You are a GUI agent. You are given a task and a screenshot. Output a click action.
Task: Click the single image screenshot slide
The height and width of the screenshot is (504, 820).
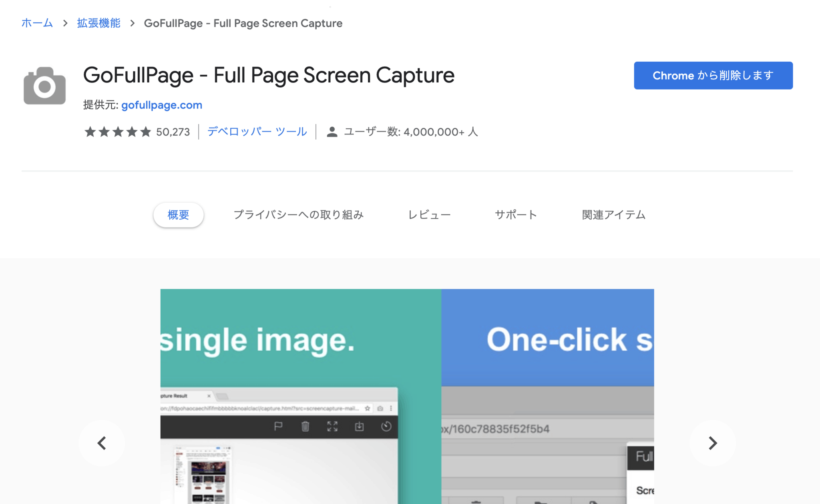[x=301, y=396]
